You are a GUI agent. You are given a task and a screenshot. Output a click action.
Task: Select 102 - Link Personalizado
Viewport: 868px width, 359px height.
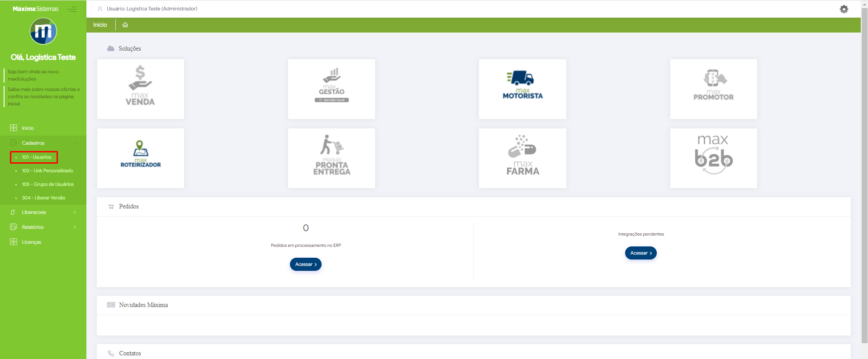coord(47,170)
